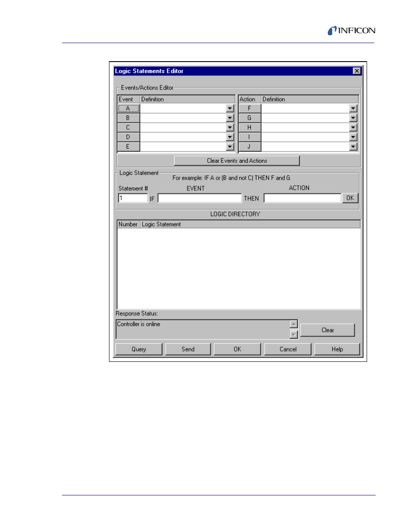This screenshot has width=411, height=532.
Task: Click the Event D button
Action: coord(128,137)
